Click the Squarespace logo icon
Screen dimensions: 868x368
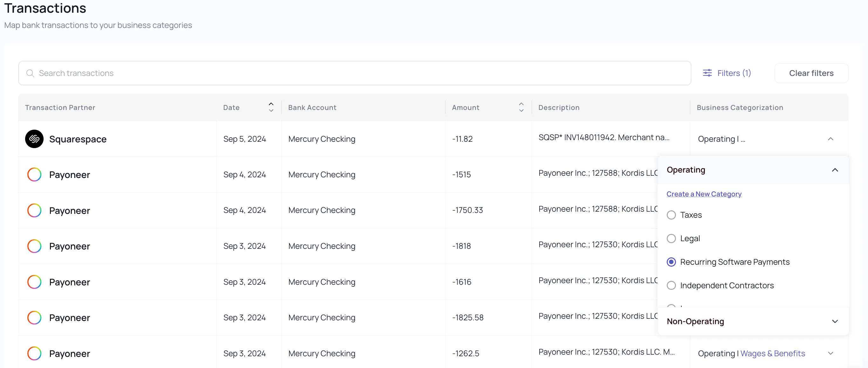pyautogui.click(x=34, y=139)
